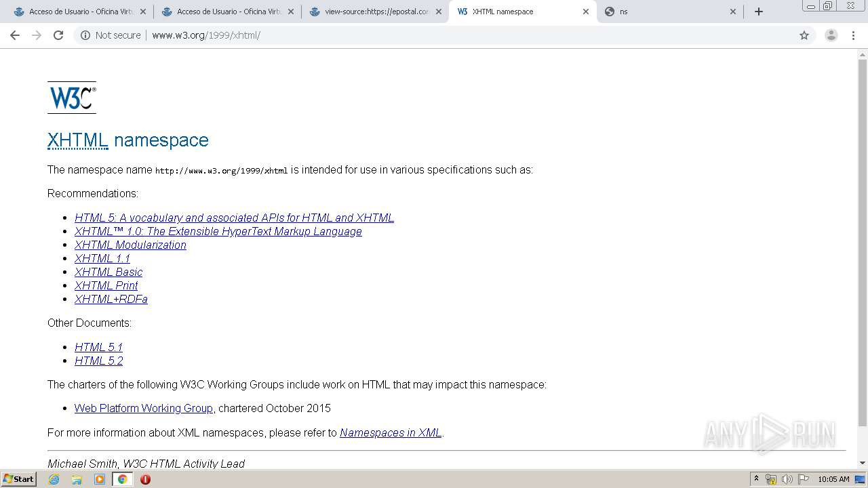868x488 pixels.
Task: Open the network tray icon
Action: pyautogui.click(x=771, y=479)
